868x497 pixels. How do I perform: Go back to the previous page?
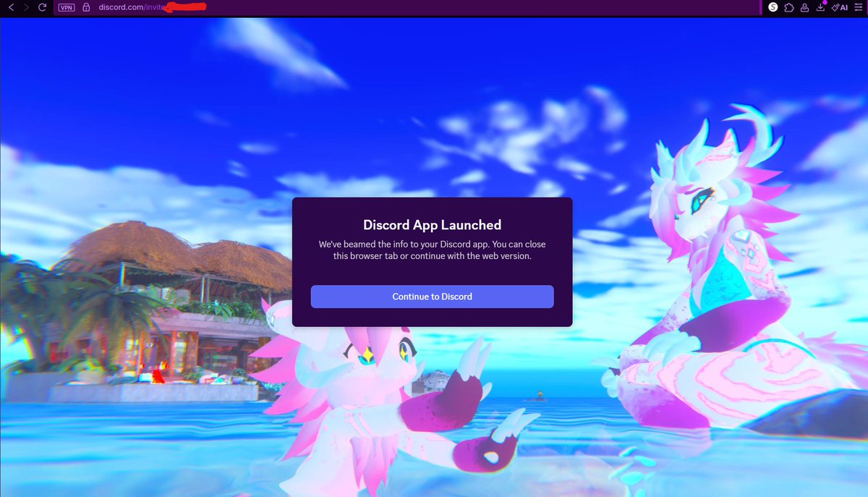pos(11,7)
